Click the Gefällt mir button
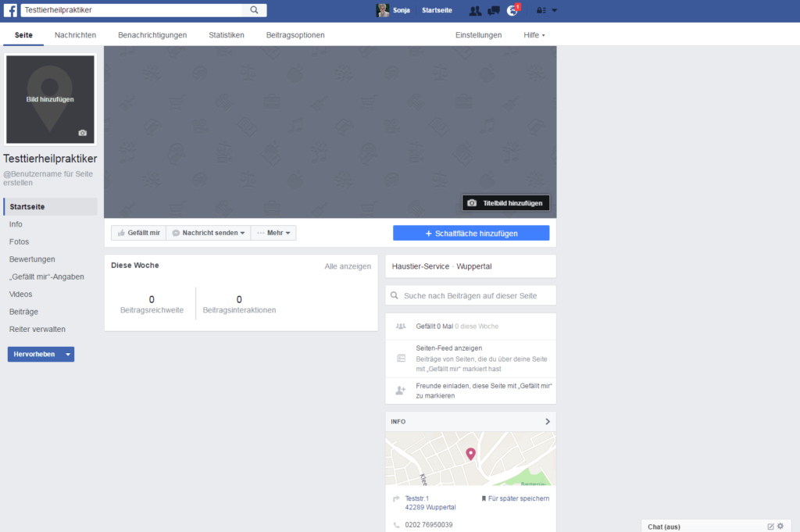Image resolution: width=800 pixels, height=532 pixels. point(139,233)
